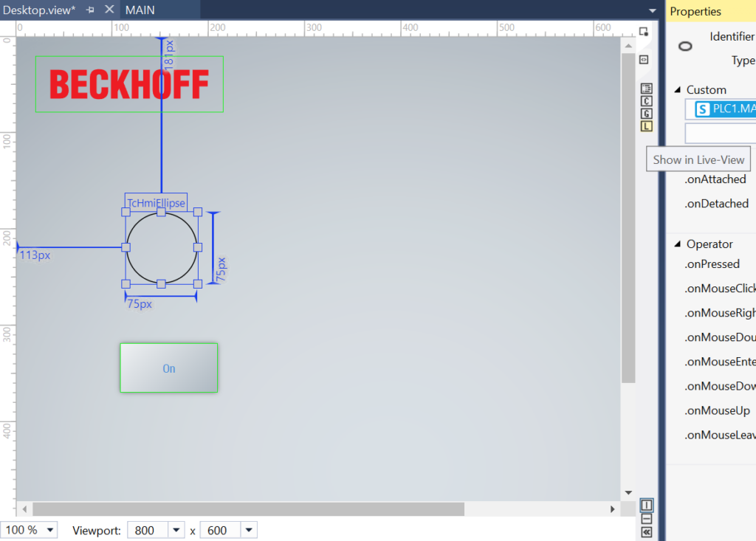This screenshot has height=541, width=756.
Task: Collapse the Custom events section
Action: [x=678, y=90]
